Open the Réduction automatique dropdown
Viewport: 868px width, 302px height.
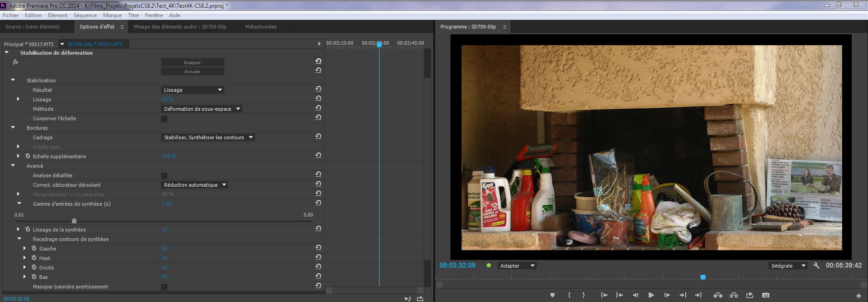pos(194,185)
